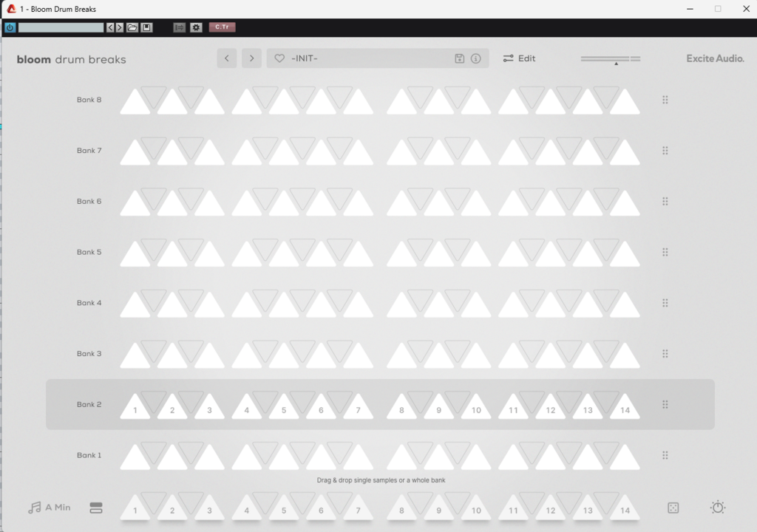The width and height of the screenshot is (757, 532).
Task: Select the Bank 7 label
Action: pos(89,151)
